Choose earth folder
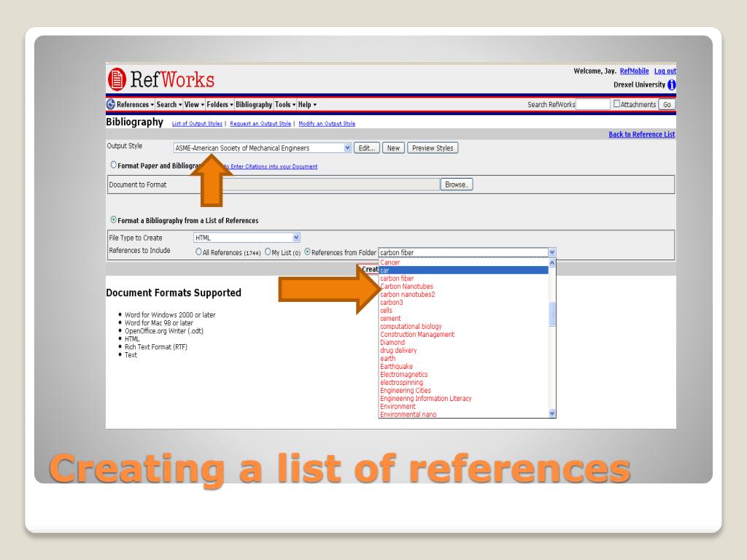This screenshot has height=560, width=747. tap(463, 359)
